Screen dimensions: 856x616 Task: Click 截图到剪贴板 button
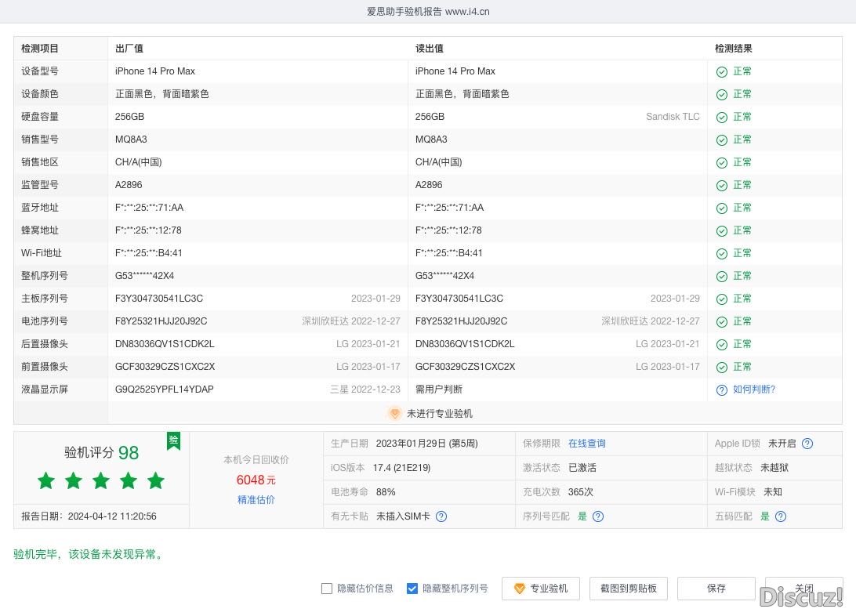click(629, 588)
